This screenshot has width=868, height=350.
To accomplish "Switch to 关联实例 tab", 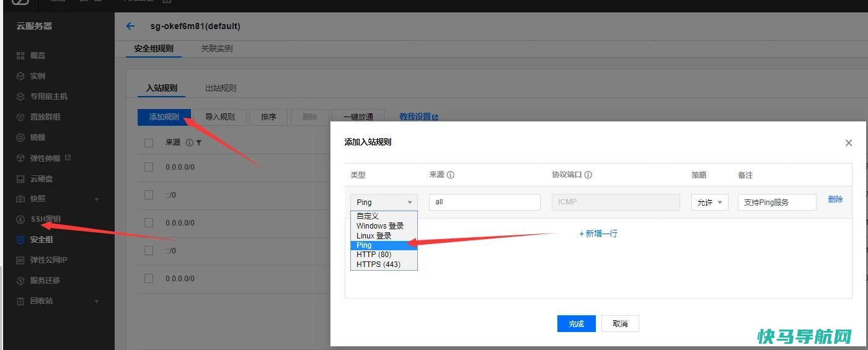I will pyautogui.click(x=217, y=48).
